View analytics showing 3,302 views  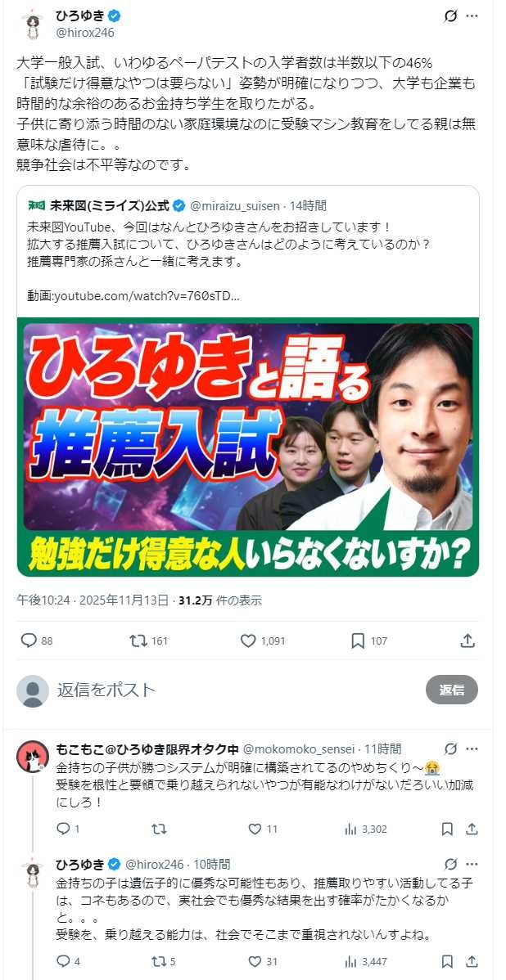tap(366, 829)
